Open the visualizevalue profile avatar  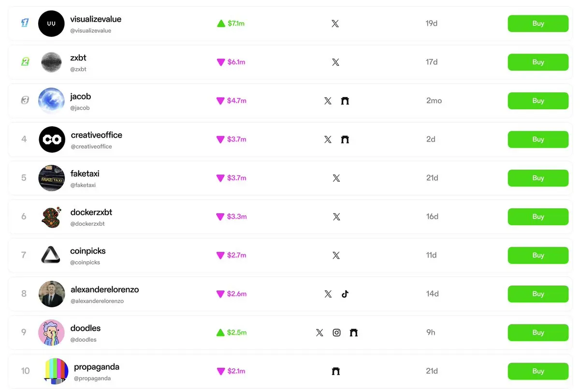[51, 23]
